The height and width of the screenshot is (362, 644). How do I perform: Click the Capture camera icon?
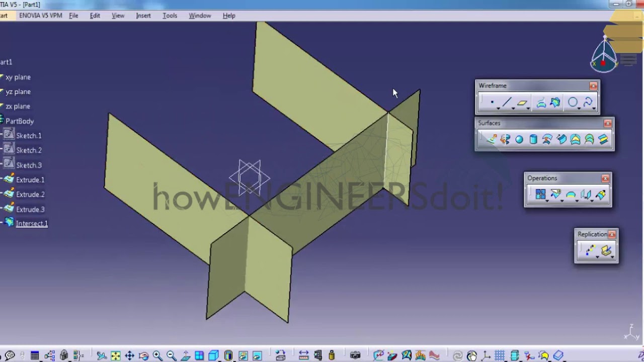(355, 356)
